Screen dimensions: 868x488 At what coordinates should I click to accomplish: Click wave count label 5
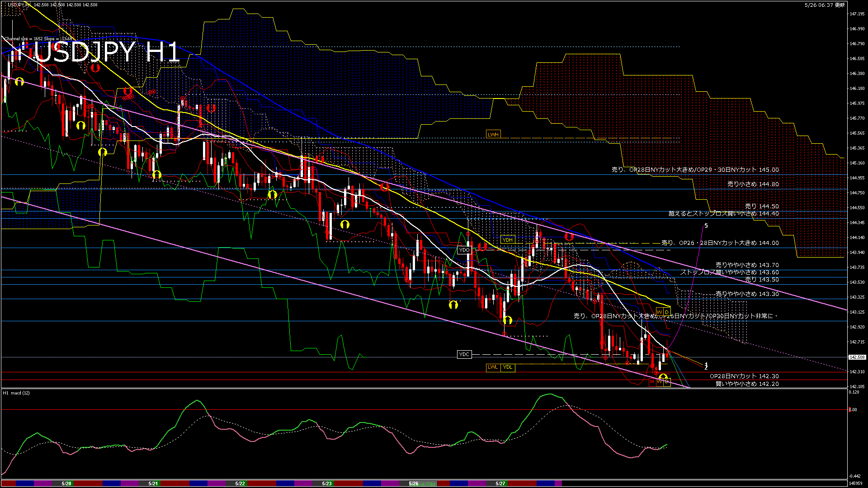706,225
